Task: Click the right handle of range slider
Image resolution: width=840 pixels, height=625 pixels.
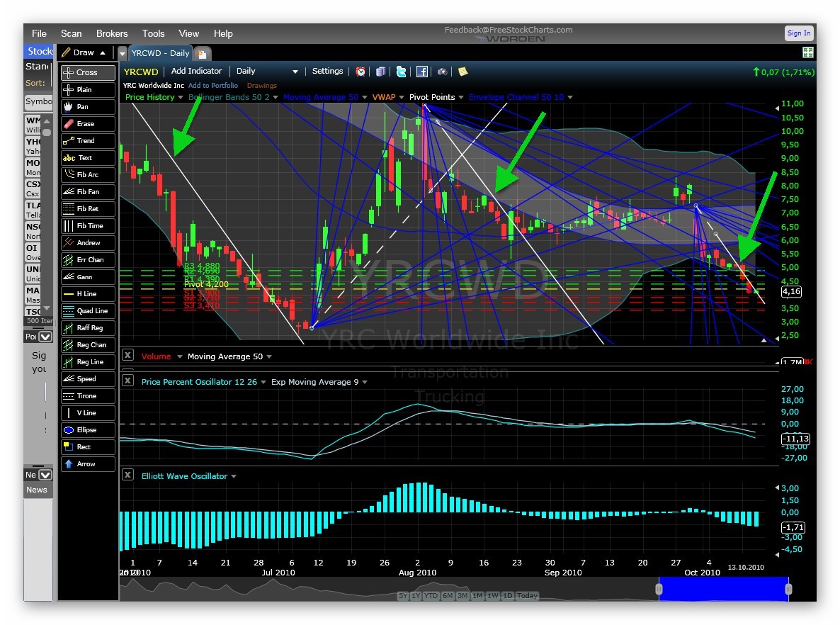Action: point(788,589)
